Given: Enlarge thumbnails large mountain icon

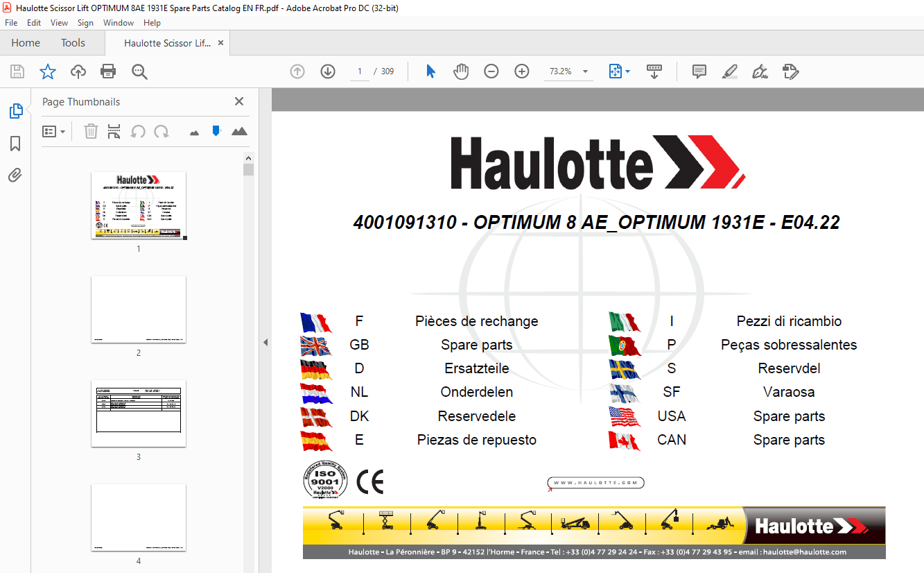Looking at the screenshot, I should click(239, 131).
